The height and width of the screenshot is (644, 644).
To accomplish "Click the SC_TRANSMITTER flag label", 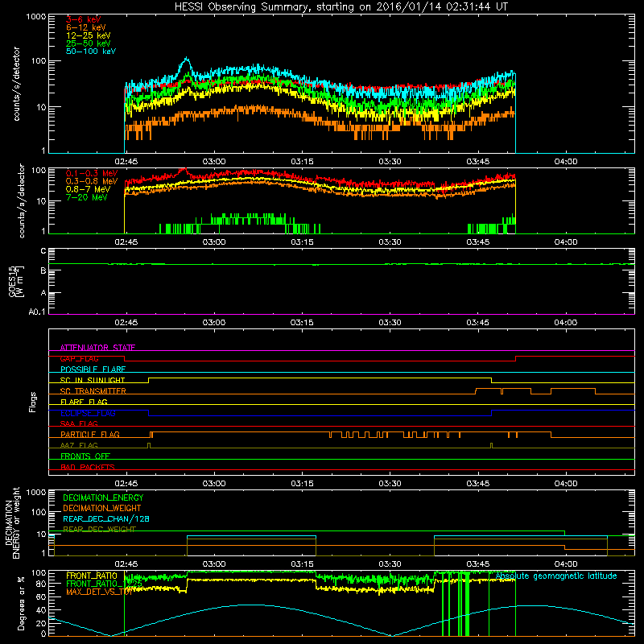I will point(93,391).
